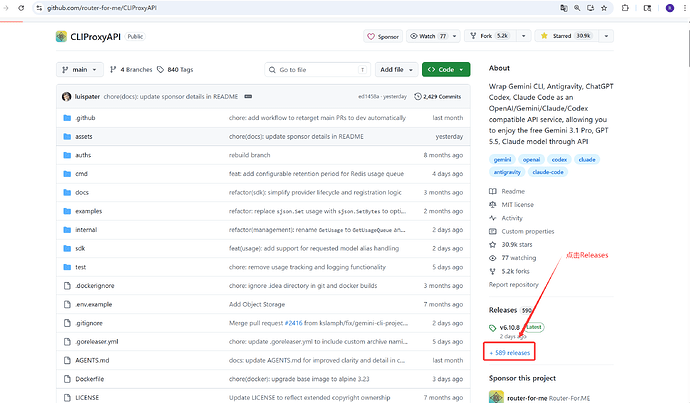The width and height of the screenshot is (690, 403).
Task: Fork the repository with Fork 5.2k button
Action: tap(490, 36)
